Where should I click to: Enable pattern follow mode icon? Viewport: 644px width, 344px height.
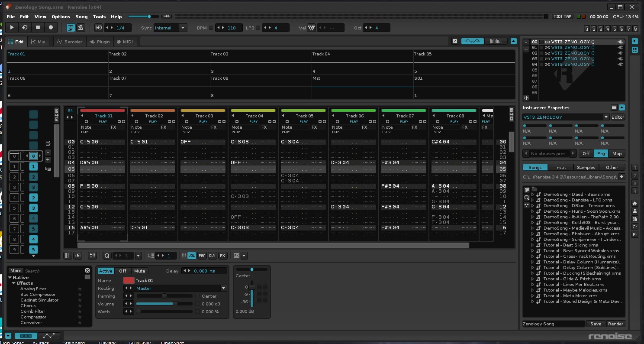pyautogui.click(x=71, y=28)
